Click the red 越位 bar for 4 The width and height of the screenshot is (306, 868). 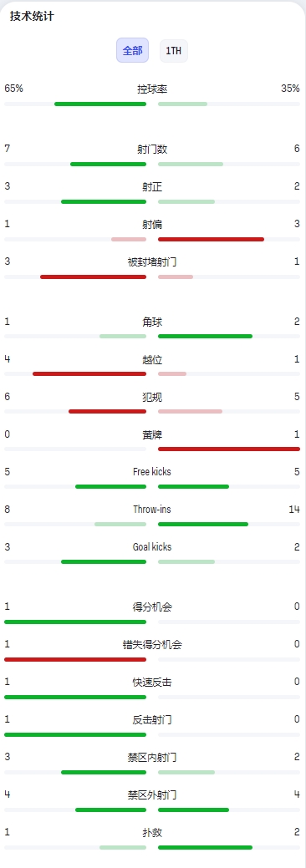pyautogui.click(x=89, y=373)
